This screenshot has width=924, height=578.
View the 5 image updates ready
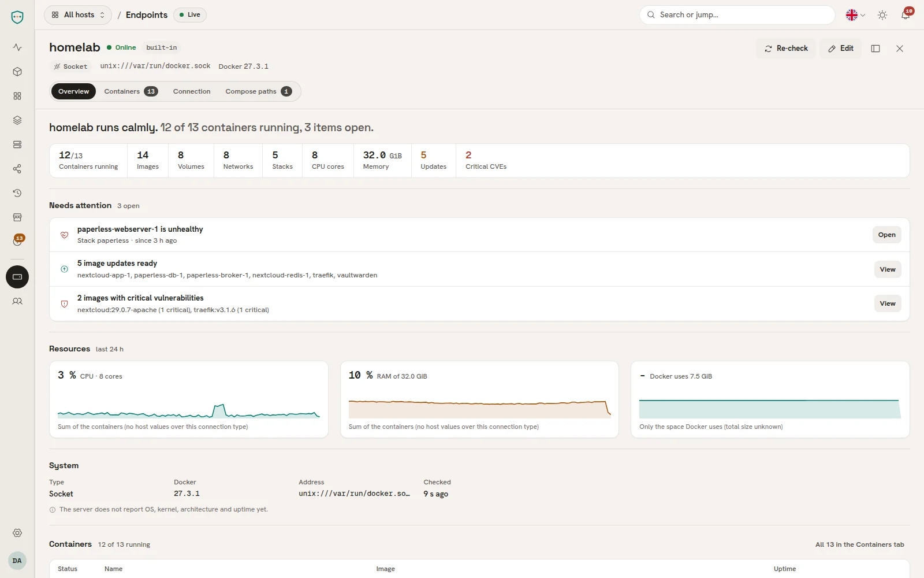[x=888, y=269]
